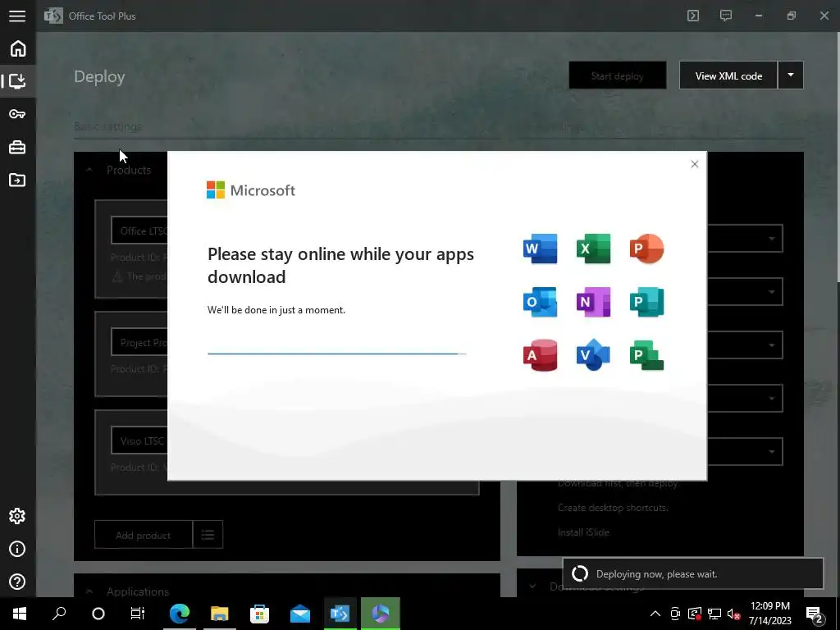Open the Help question mark icon
The width and height of the screenshot is (840, 630).
pyautogui.click(x=17, y=582)
